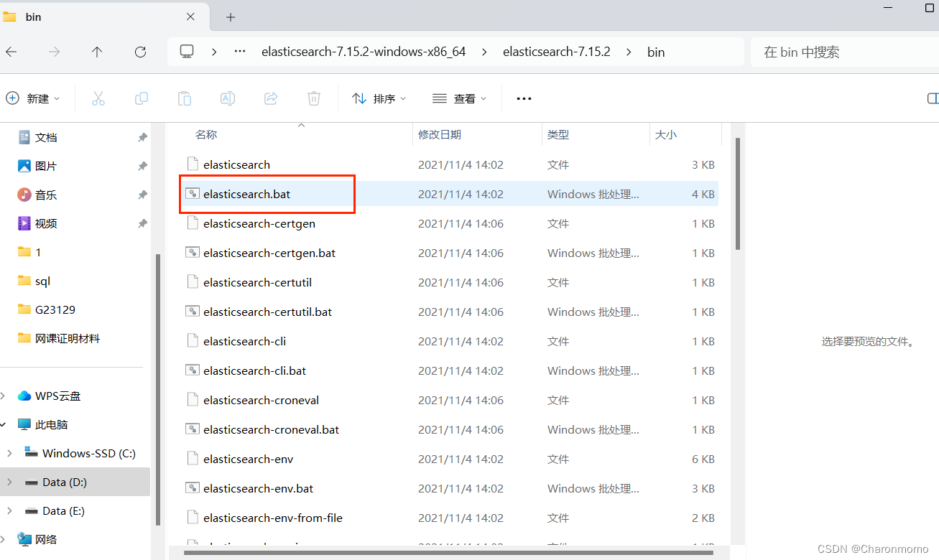This screenshot has height=560, width=939.
Task: Open the 查看 view dropdown
Action: point(460,98)
